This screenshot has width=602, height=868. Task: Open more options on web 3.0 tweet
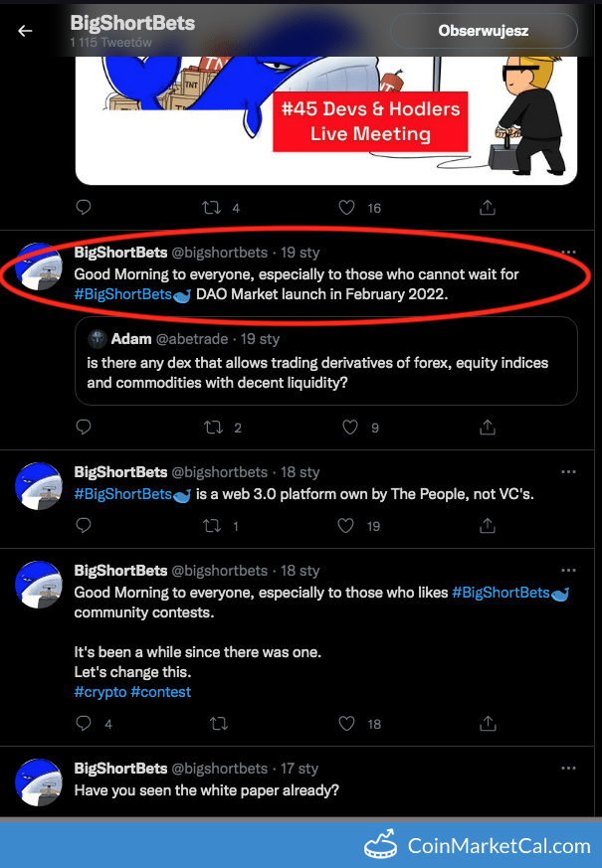pos(568,471)
